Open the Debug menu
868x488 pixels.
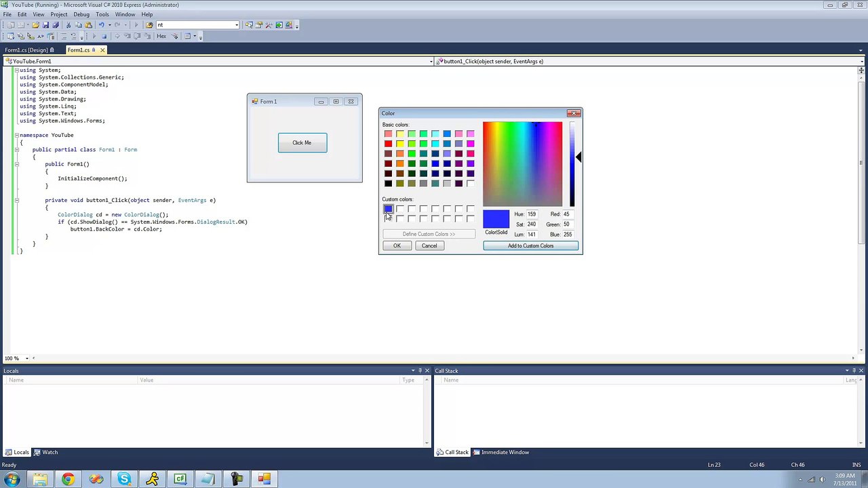pyautogui.click(x=81, y=14)
